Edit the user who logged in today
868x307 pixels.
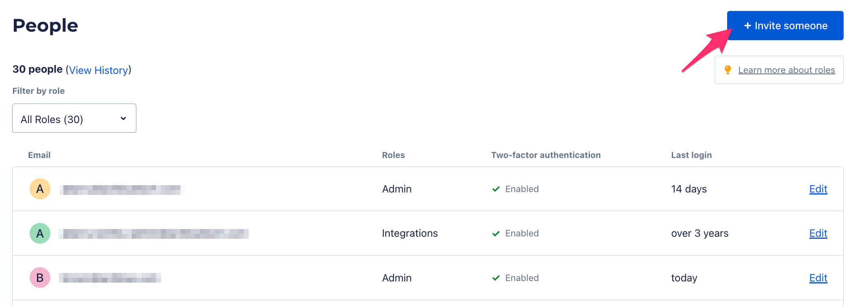818,278
